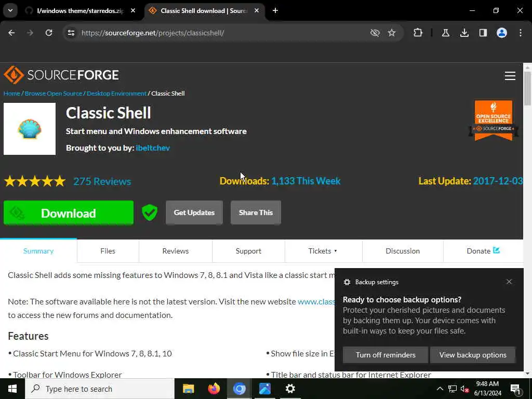Image resolution: width=532 pixels, height=399 pixels.
Task: Switch to the starredos.zip GitHub tab
Action: [81, 10]
